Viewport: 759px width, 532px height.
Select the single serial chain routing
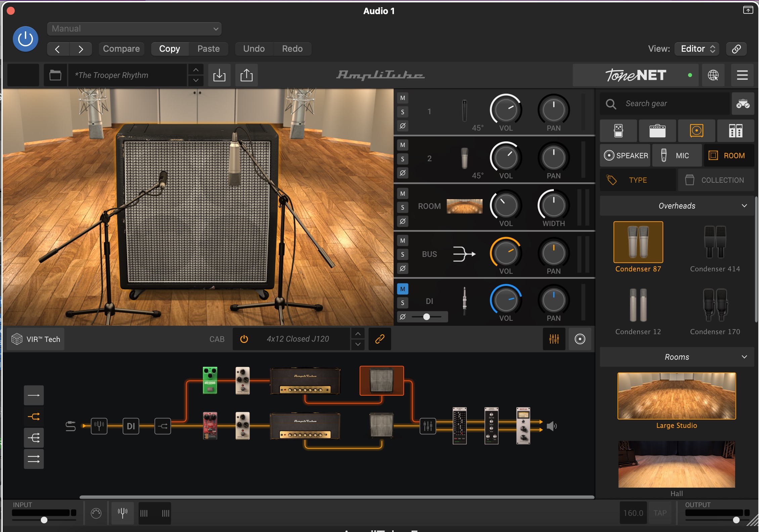point(34,395)
